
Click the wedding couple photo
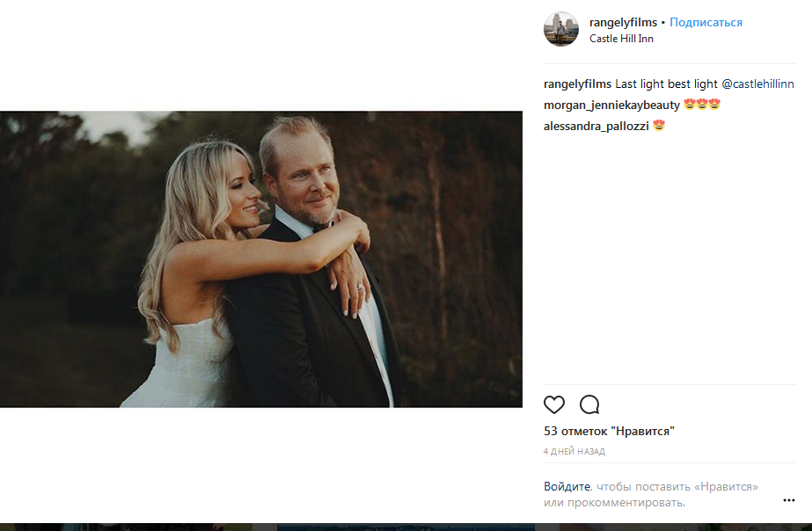point(261,258)
